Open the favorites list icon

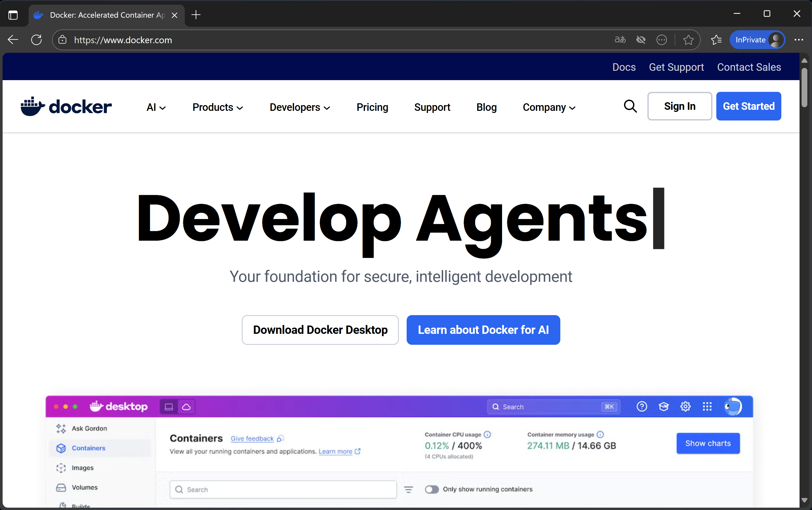point(716,40)
